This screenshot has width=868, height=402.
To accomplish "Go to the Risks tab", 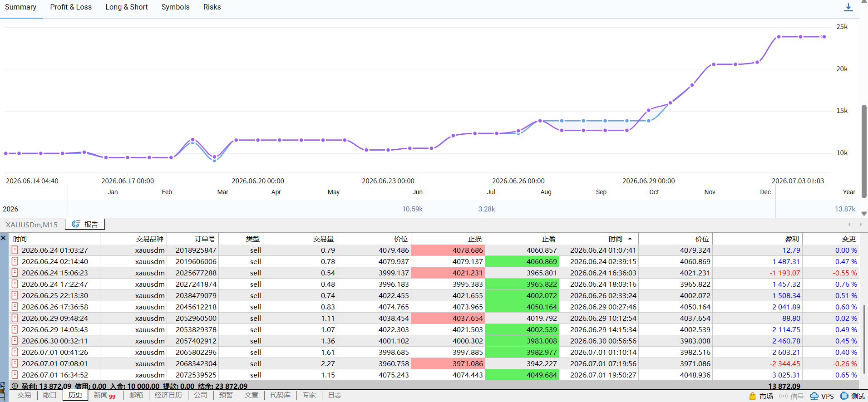I will pyautogui.click(x=212, y=7).
